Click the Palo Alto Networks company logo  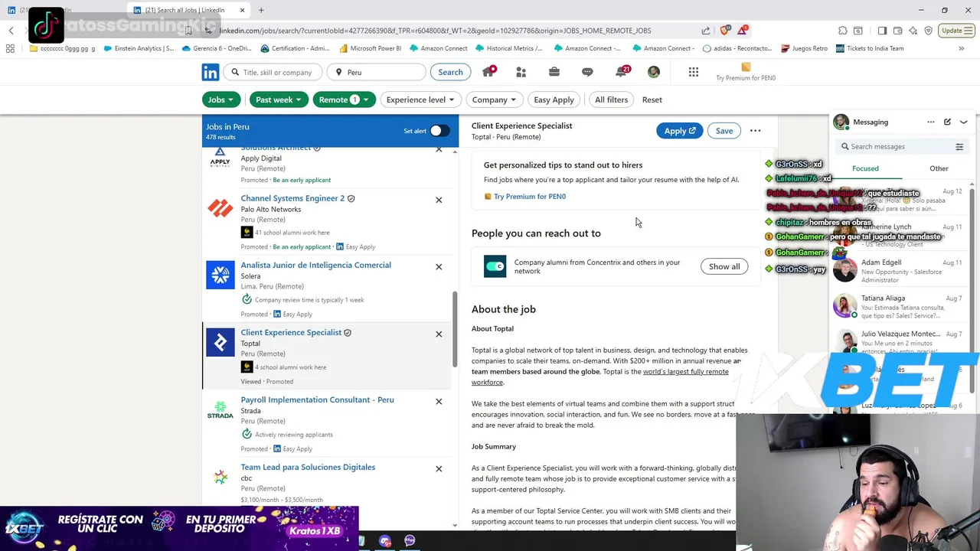pyautogui.click(x=220, y=208)
